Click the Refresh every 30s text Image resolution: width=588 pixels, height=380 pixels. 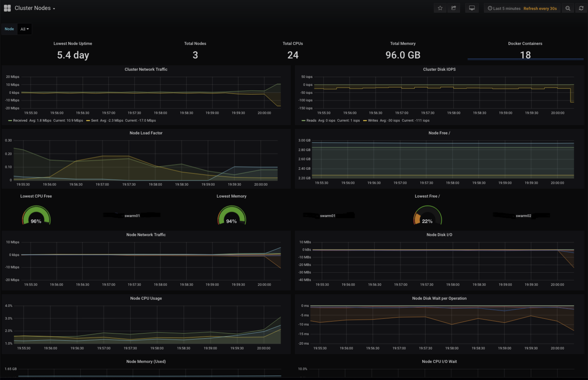click(x=540, y=8)
